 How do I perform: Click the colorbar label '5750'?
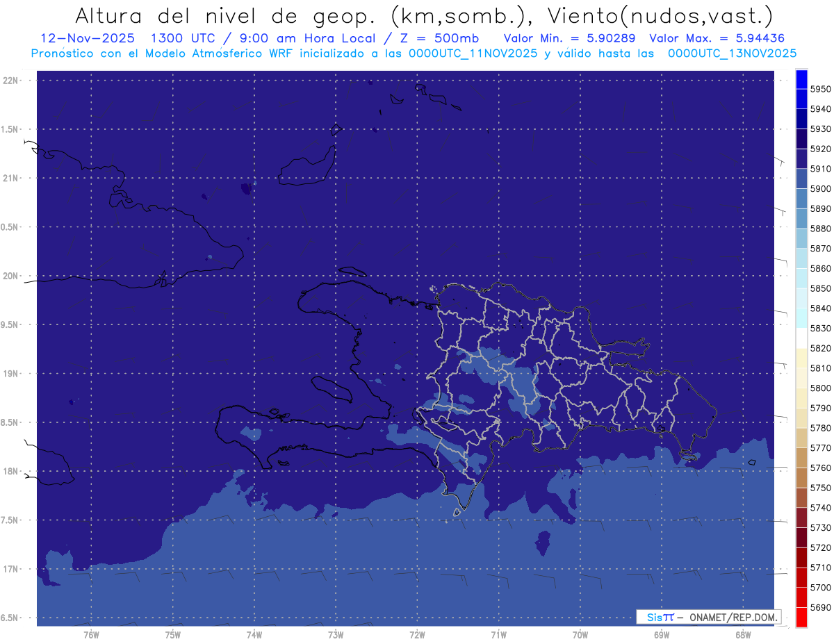click(820, 488)
